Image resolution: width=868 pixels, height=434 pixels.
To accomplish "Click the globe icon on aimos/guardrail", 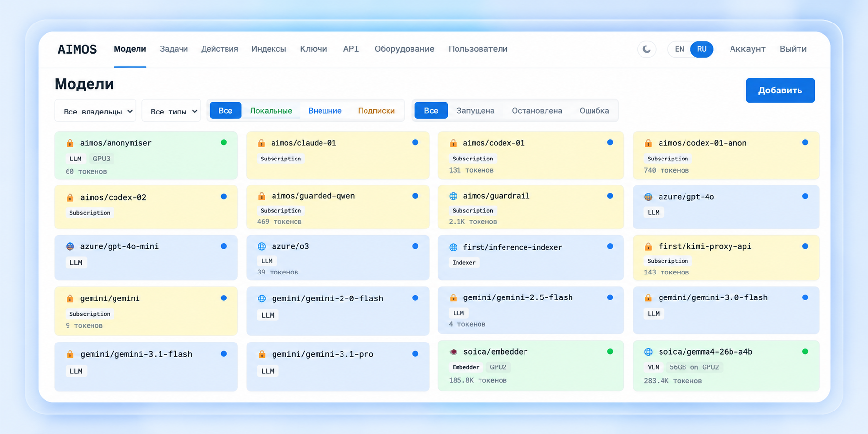I will pyautogui.click(x=453, y=196).
